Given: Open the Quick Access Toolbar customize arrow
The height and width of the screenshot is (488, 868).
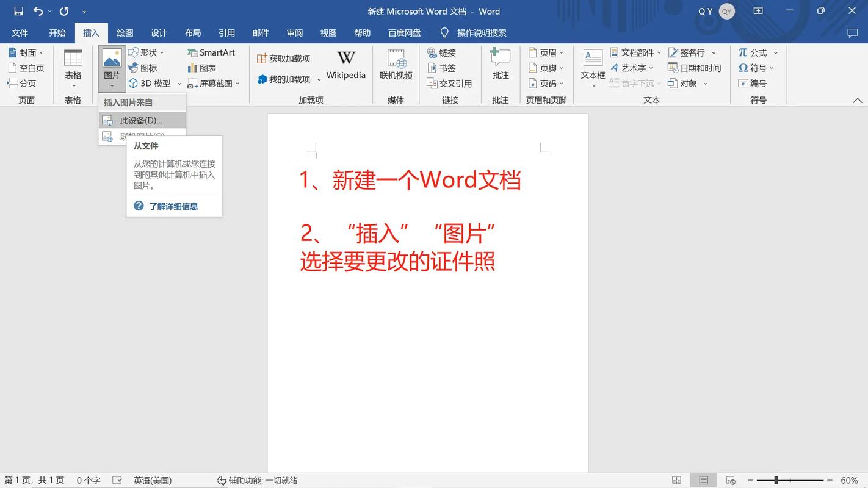Looking at the screenshot, I should coord(84,12).
